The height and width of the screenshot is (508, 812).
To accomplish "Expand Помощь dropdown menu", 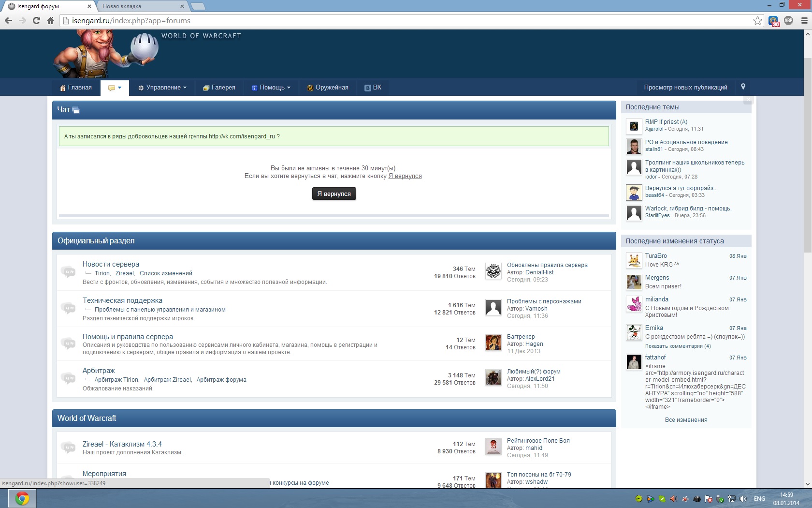I will [x=271, y=88].
